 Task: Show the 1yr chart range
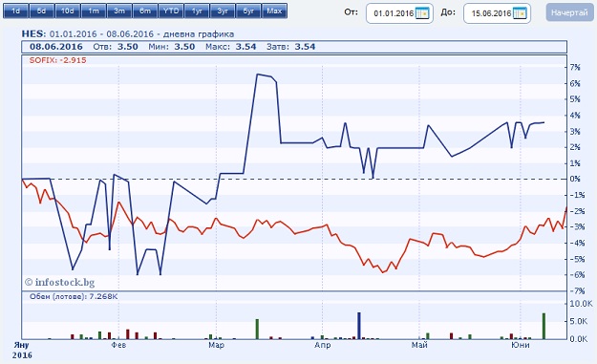[197, 11]
